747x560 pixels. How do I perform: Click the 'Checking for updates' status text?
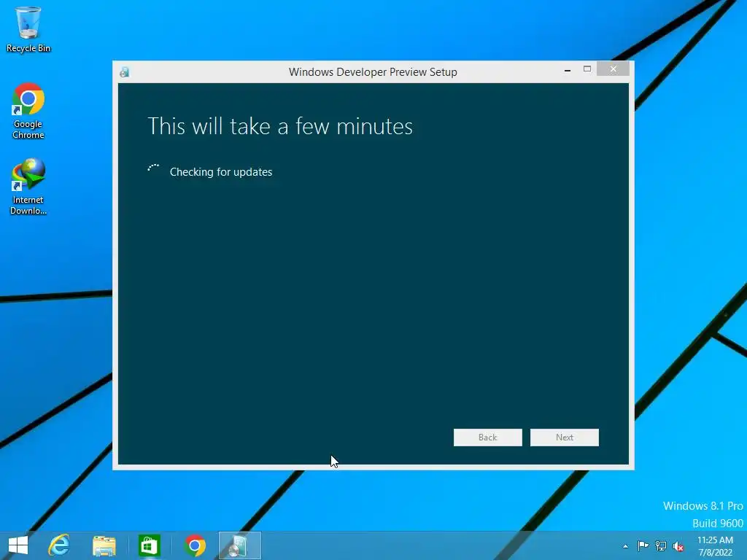click(x=221, y=172)
